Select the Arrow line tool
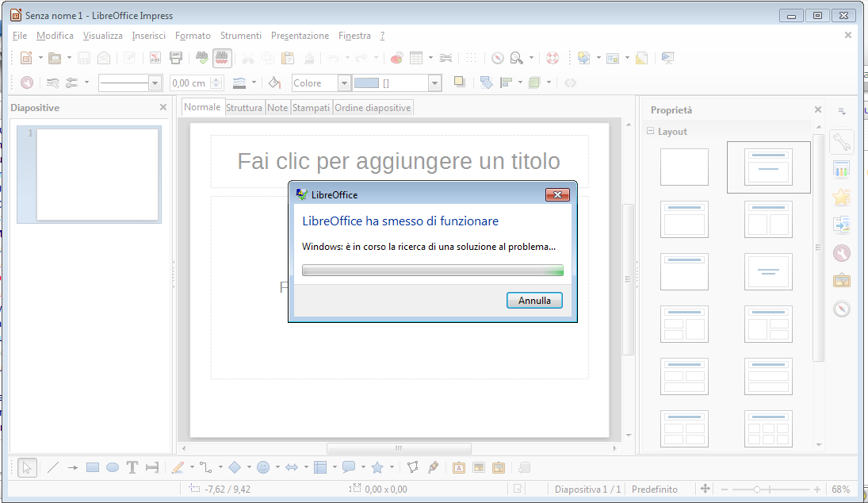868x503 pixels. 73,467
